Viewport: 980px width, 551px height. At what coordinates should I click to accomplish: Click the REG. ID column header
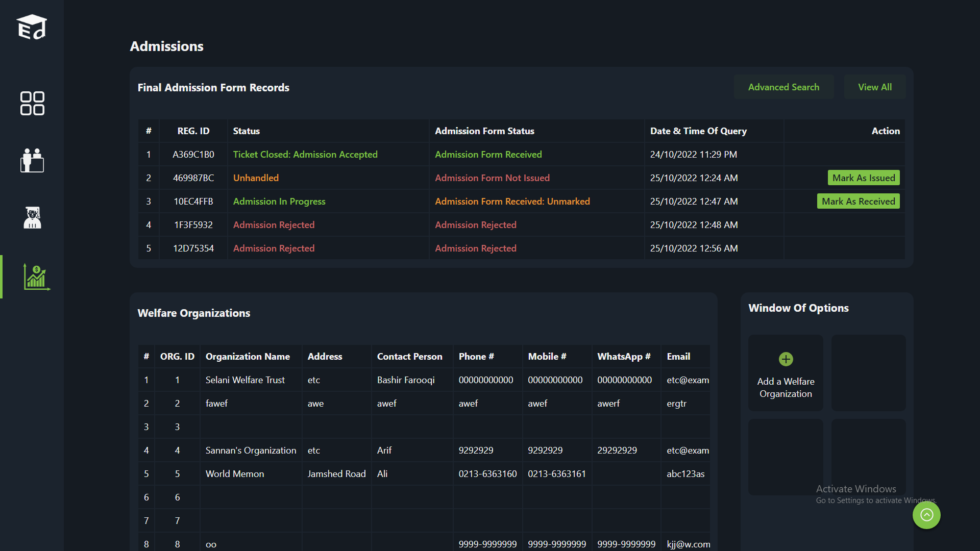[x=193, y=131]
